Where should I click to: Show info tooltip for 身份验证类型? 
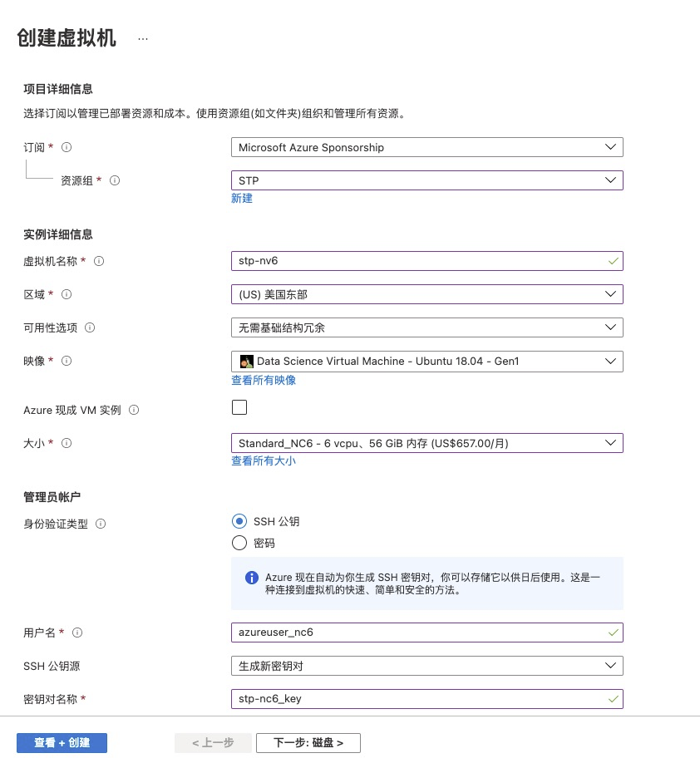tap(101, 524)
